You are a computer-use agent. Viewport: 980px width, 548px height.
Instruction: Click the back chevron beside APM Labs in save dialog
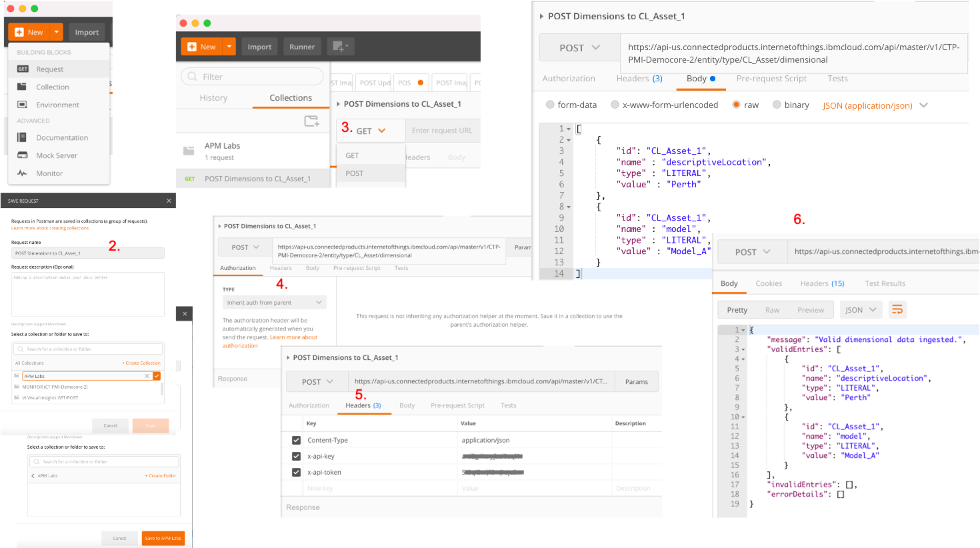tap(33, 475)
